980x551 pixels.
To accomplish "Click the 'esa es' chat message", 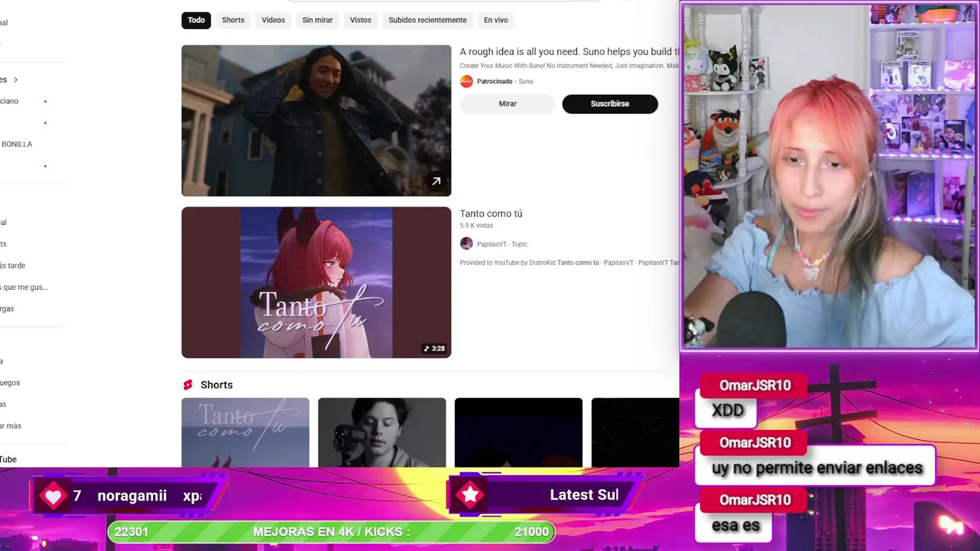I will click(735, 526).
